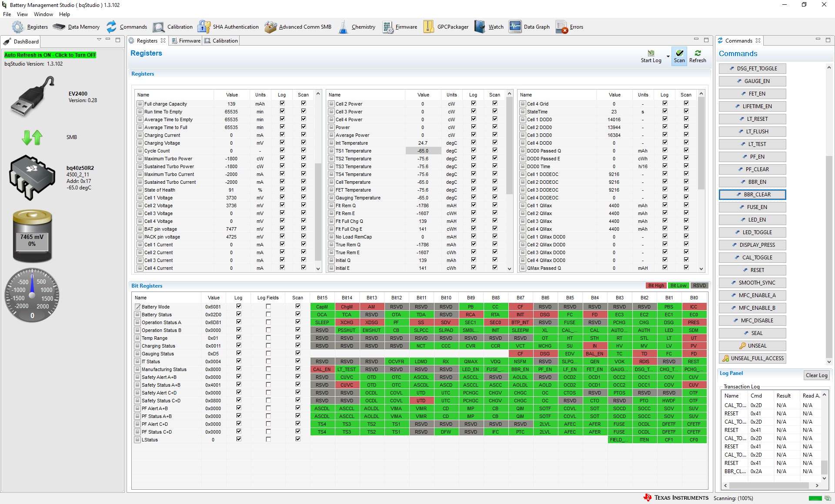
Task: Open the Help menu
Action: pyautogui.click(x=64, y=14)
